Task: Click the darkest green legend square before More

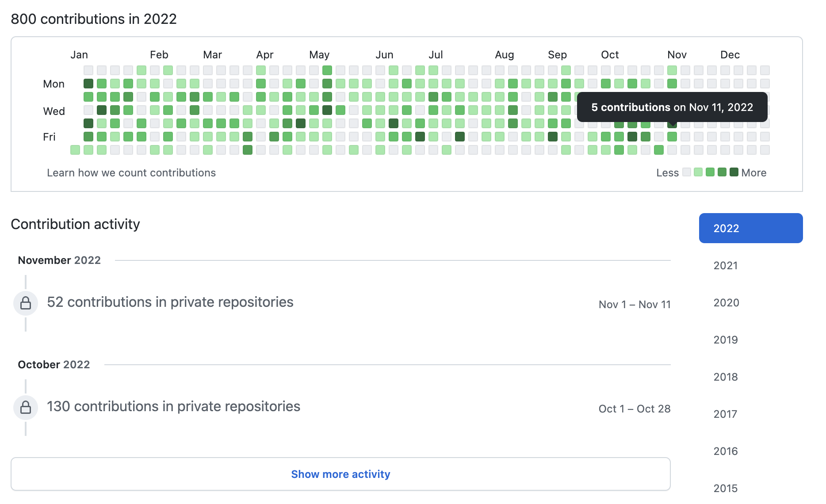Action: (734, 172)
